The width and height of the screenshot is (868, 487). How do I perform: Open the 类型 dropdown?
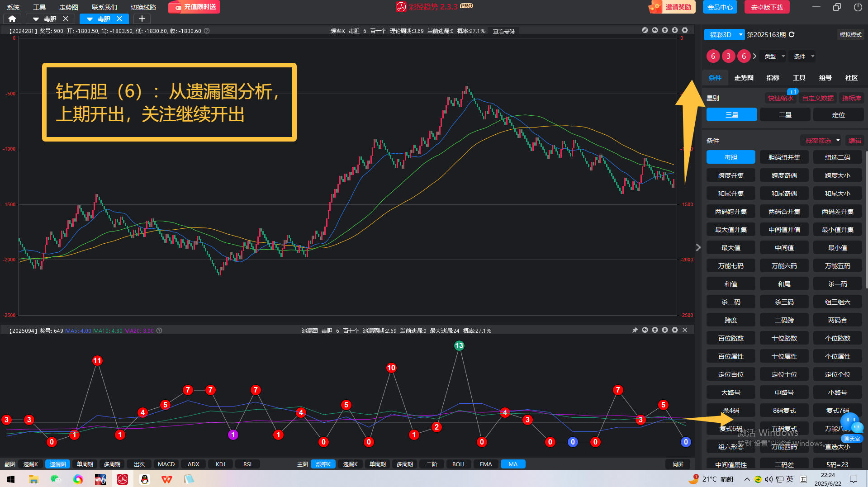pos(774,56)
